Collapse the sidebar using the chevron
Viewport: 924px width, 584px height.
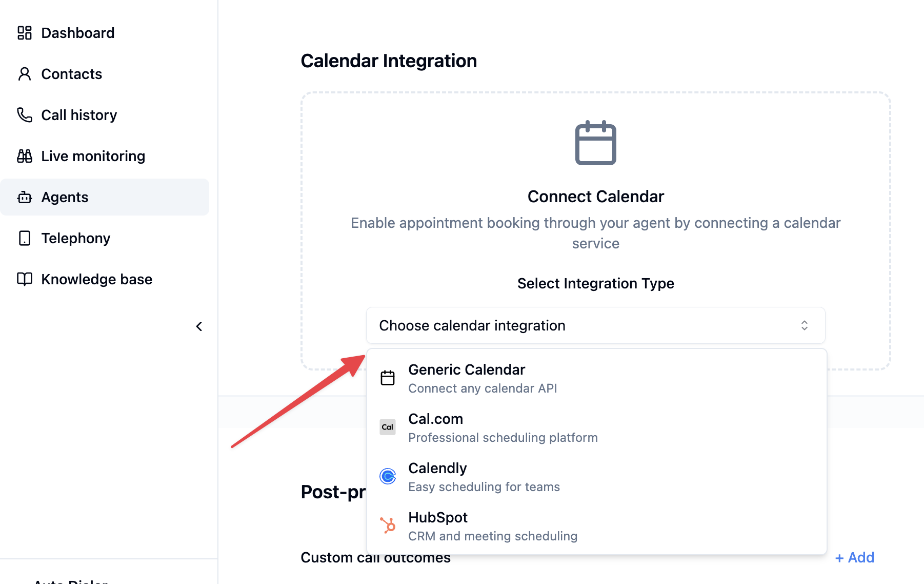point(199,326)
